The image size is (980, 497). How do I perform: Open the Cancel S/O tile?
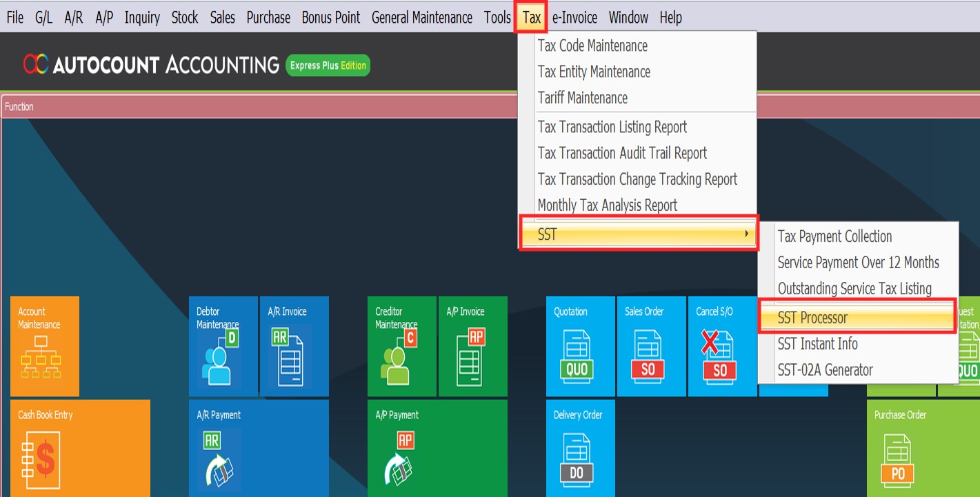click(721, 346)
